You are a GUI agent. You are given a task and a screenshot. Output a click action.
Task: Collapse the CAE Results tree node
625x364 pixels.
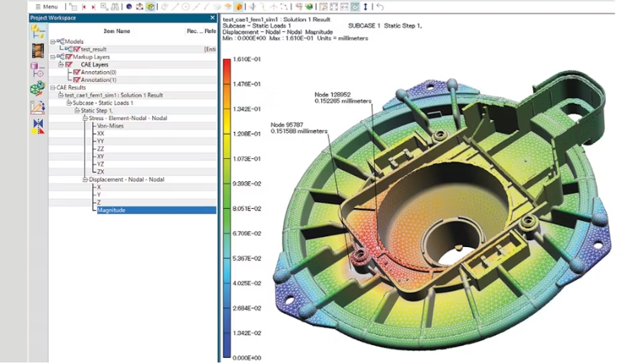pos(52,87)
